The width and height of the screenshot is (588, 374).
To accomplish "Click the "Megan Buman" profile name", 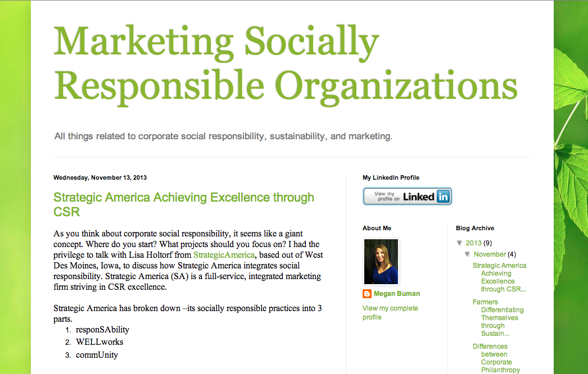I will (396, 293).
